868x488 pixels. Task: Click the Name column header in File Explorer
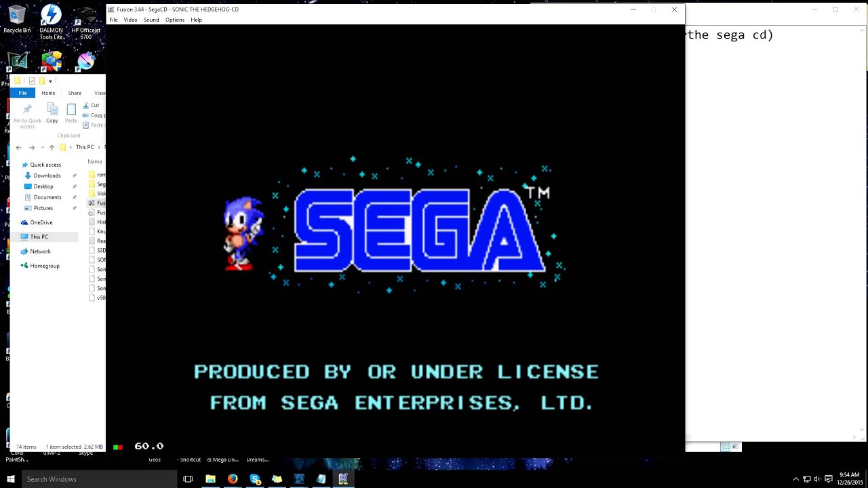tap(95, 161)
